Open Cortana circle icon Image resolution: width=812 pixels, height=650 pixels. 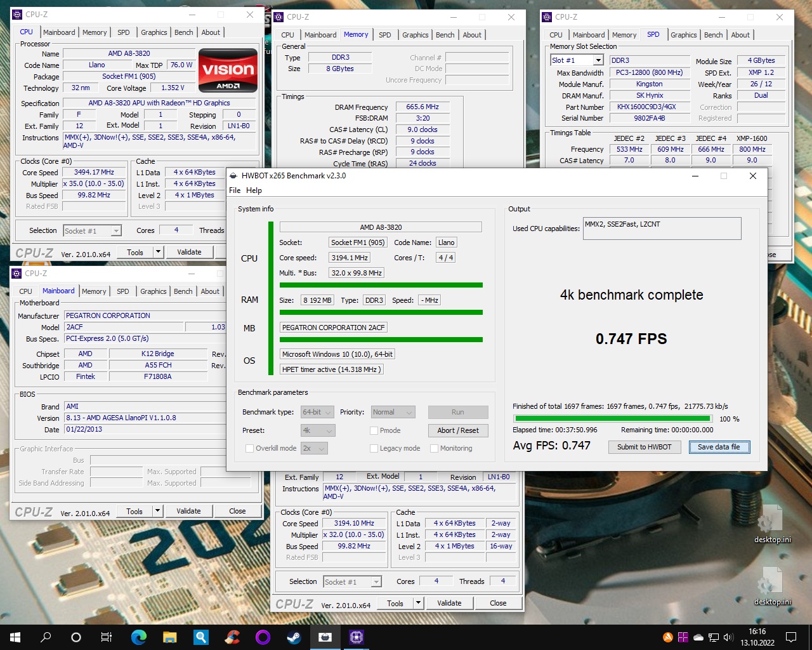point(76,637)
